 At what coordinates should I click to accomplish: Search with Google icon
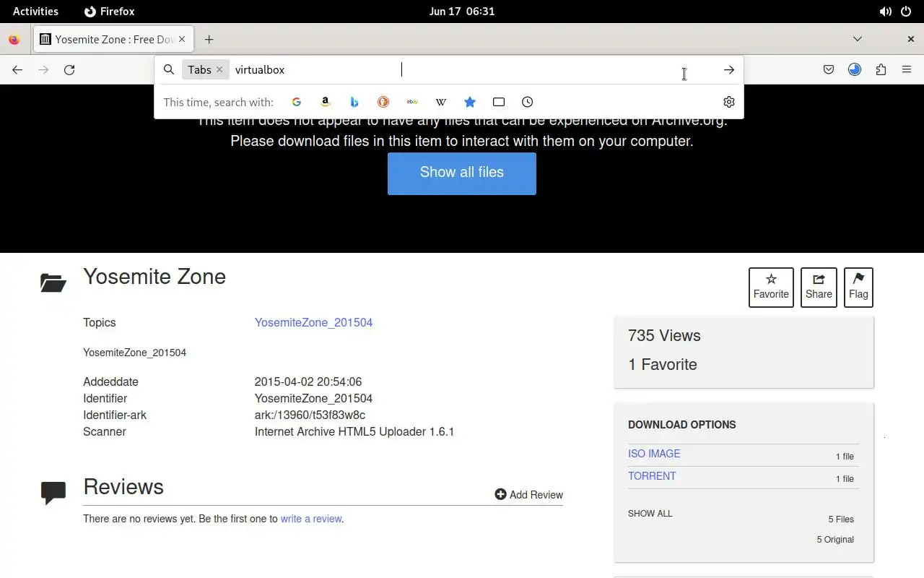click(x=296, y=102)
